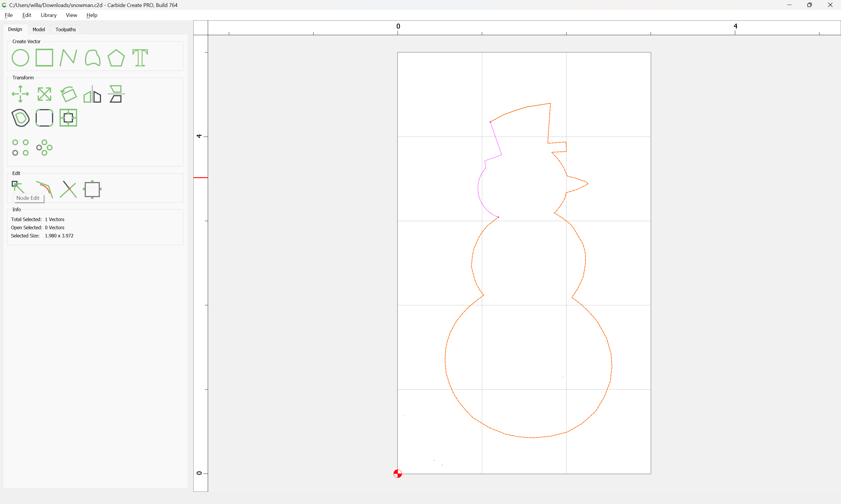Click the Move transform icon

coord(20,94)
